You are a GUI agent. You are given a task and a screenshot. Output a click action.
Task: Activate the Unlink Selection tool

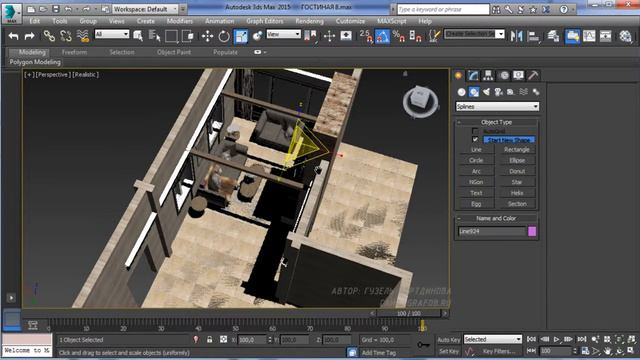click(x=66, y=36)
